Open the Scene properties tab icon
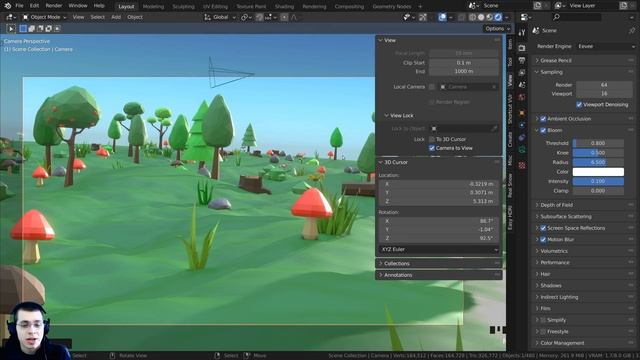Image resolution: width=640 pixels, height=360 pixels. coord(522,85)
